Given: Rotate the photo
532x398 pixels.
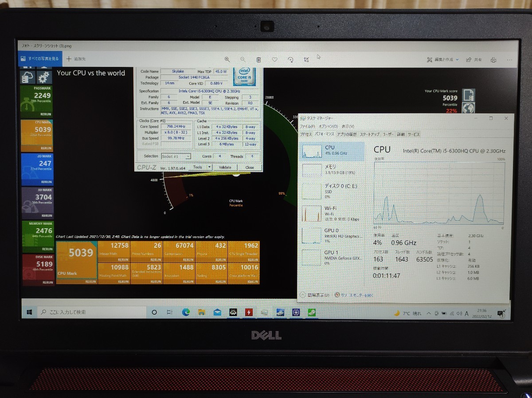Looking at the screenshot, I should (x=290, y=59).
